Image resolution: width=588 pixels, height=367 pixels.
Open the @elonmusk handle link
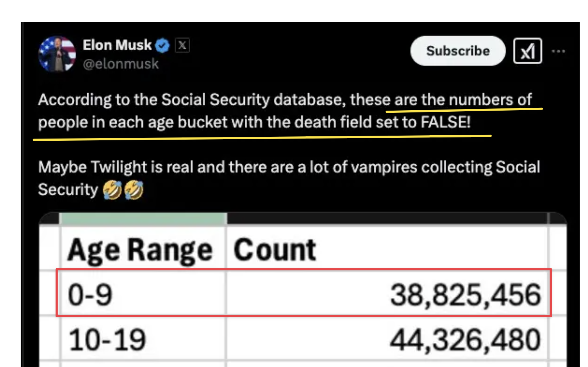tap(121, 64)
